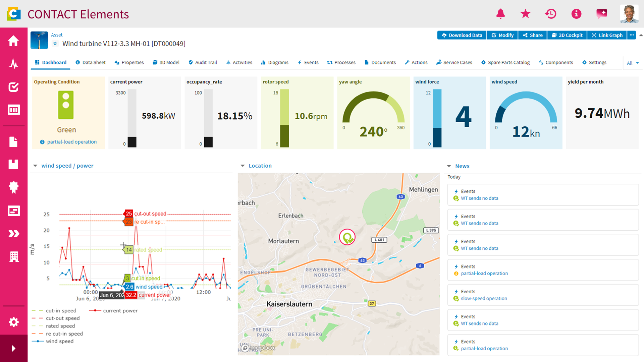Open the All tabs dropdown
Screen dimensions: 644x362
click(x=633, y=63)
